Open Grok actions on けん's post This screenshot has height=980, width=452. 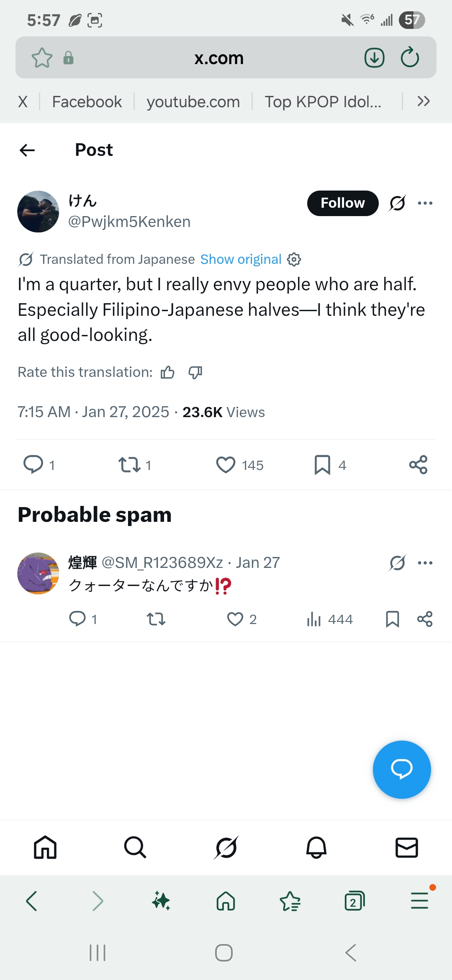click(x=396, y=203)
